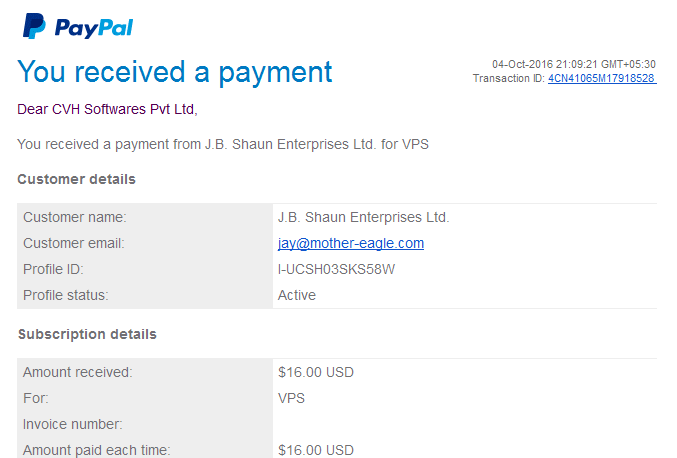The width and height of the screenshot is (677, 458).
Task: Click the Subscription details section heading
Action: click(x=87, y=335)
